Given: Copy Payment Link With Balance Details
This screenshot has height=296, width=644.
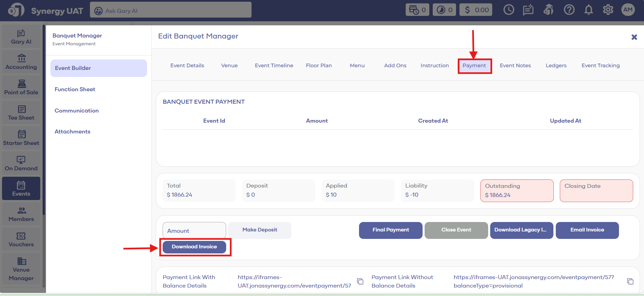Looking at the screenshot, I should tap(360, 281).
